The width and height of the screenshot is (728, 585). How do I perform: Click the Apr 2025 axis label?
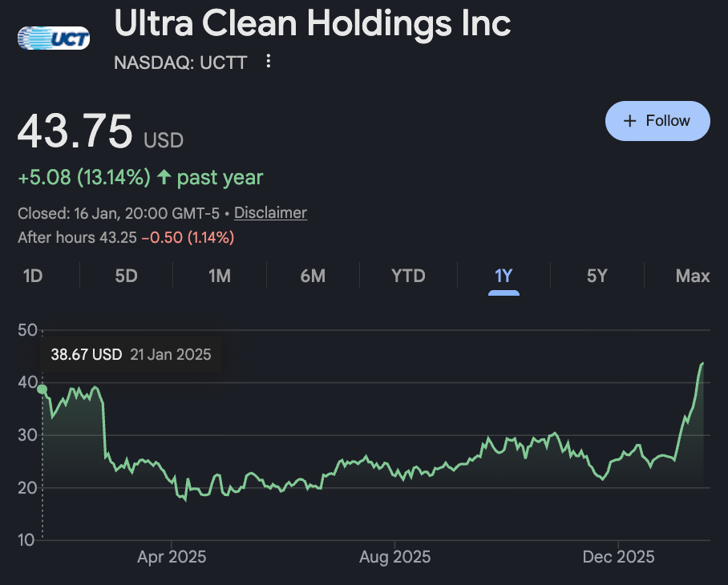[172, 557]
